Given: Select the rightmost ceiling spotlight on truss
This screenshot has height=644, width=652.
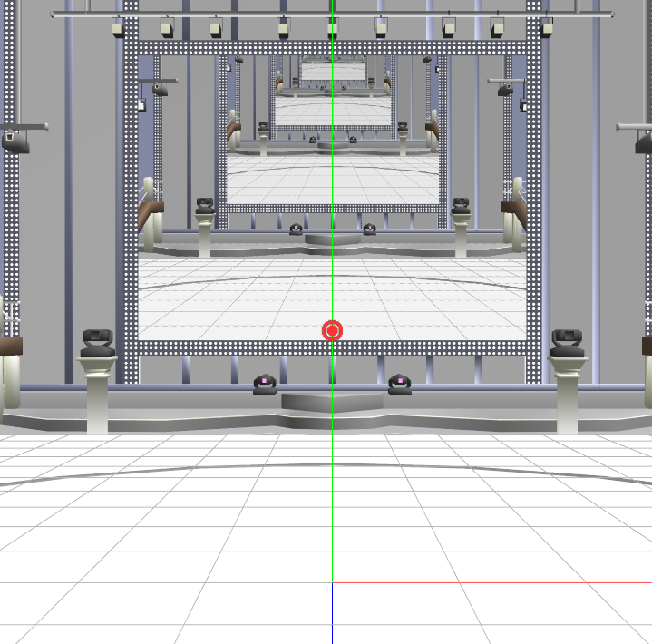Looking at the screenshot, I should point(546,28).
